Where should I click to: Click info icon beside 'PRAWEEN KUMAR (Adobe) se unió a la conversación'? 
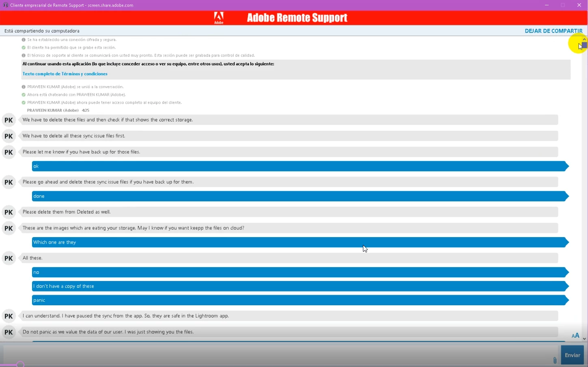(x=24, y=87)
